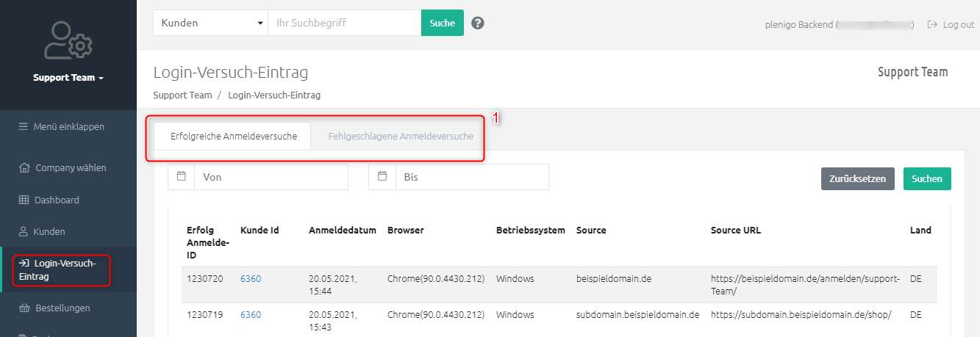
Task: Click the calendar icon beside Bis
Action: click(x=382, y=177)
